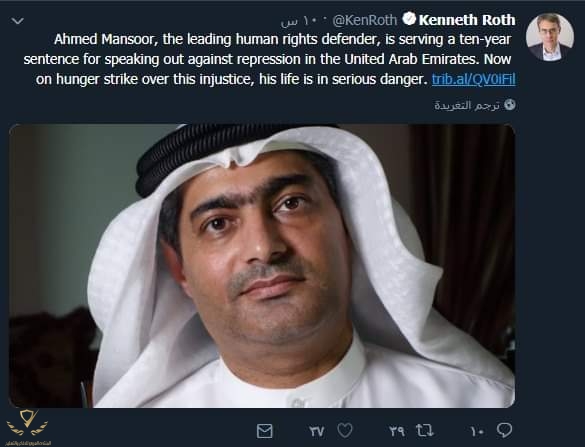The height and width of the screenshot is (447, 585).
Task: Click the like count number
Action: point(317,431)
